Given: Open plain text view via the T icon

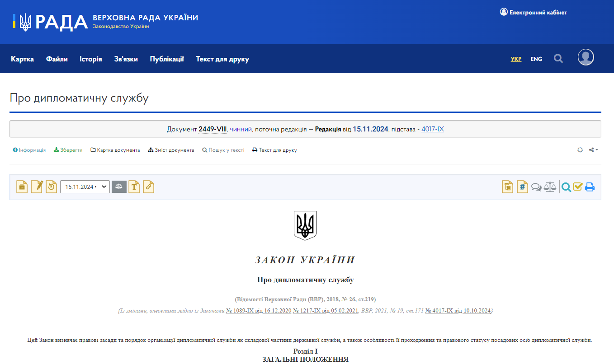Looking at the screenshot, I should (134, 187).
